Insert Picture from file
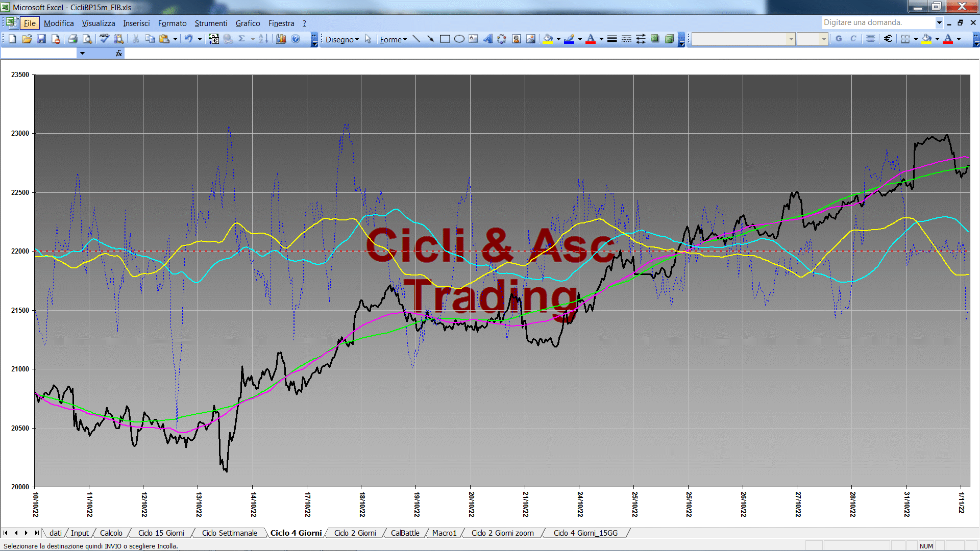This screenshot has height=551, width=980. point(531,39)
